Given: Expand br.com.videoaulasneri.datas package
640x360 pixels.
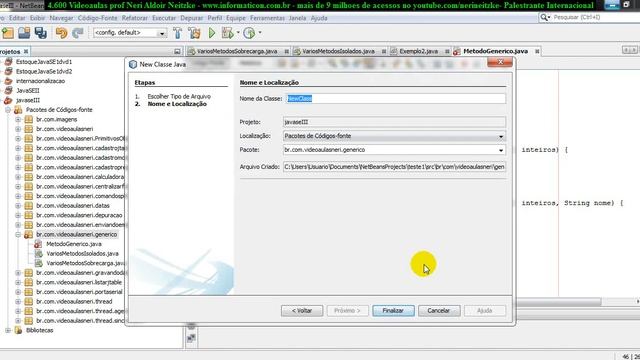Looking at the screenshot, I should tap(18, 206).
